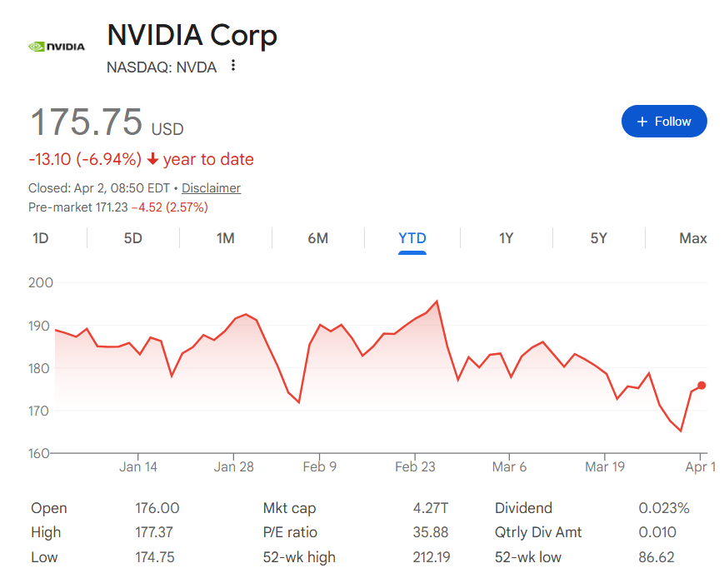The image size is (724, 588).
Task: Open the three-dot options menu
Action: 232,66
